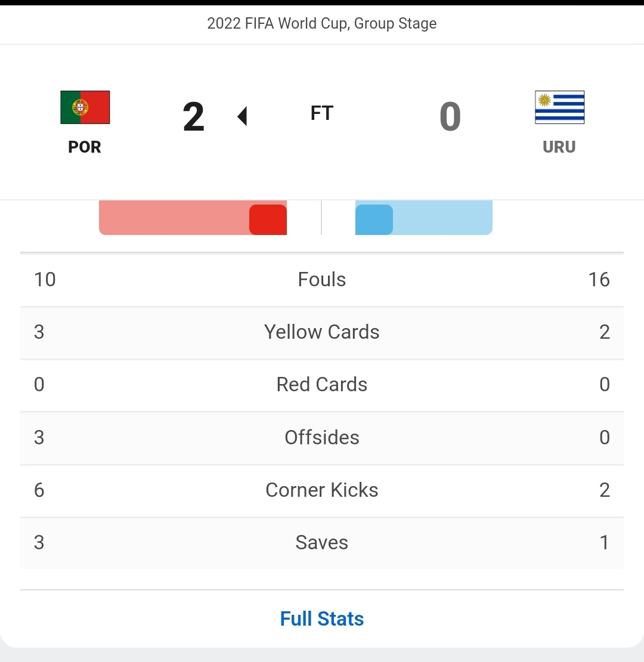Select the Yellow Cards stat row
The height and width of the screenshot is (662, 644).
pos(322,332)
